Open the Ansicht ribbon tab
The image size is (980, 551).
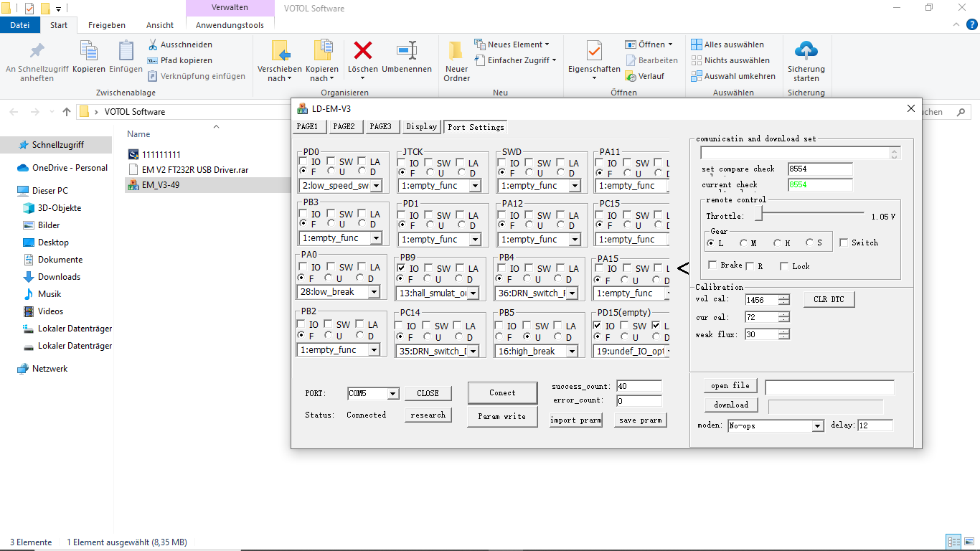point(159,25)
